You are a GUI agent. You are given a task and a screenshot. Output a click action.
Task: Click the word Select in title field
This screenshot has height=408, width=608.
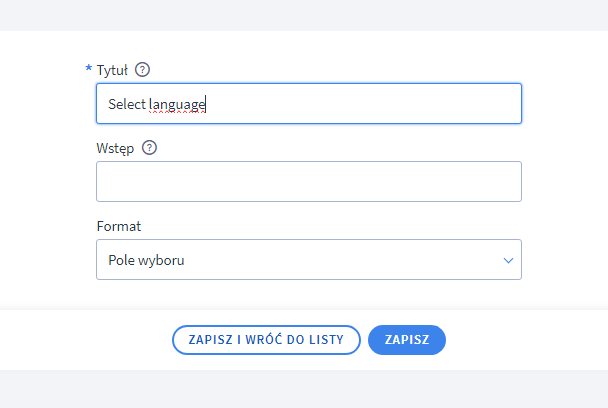126,104
